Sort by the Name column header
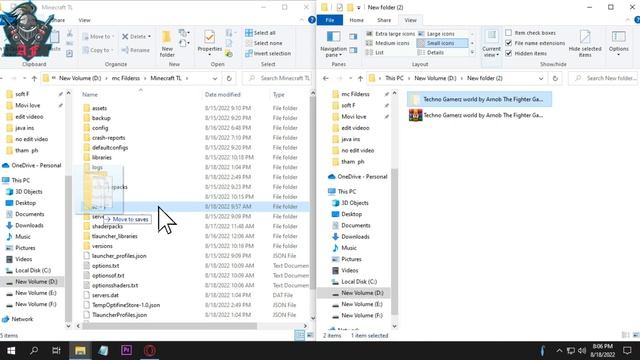640x360 pixels. tap(90, 95)
